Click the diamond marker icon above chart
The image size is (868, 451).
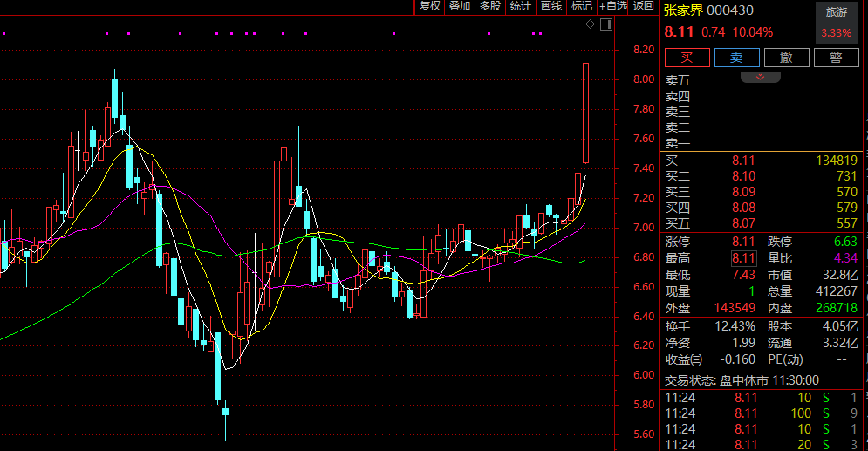(590, 24)
